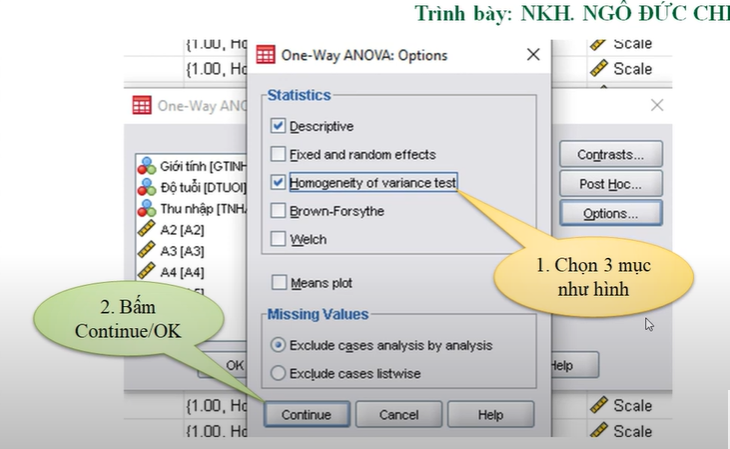Check the Welch statistic option

278,239
